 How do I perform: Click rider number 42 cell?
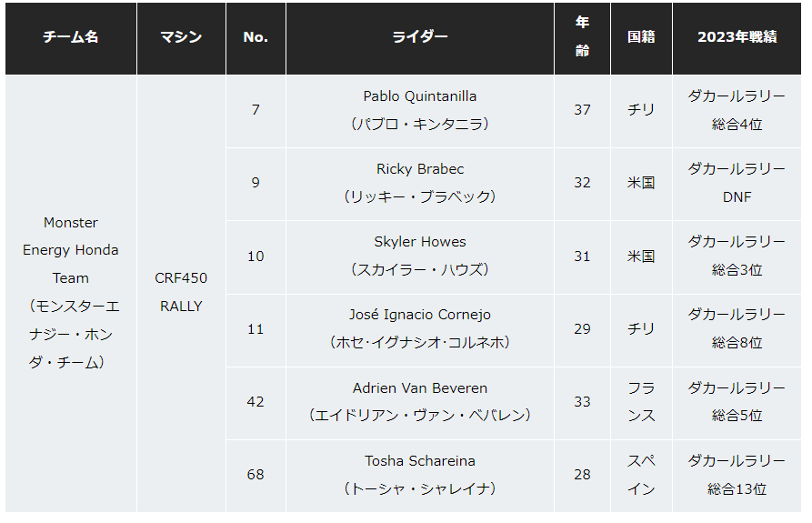point(256,401)
